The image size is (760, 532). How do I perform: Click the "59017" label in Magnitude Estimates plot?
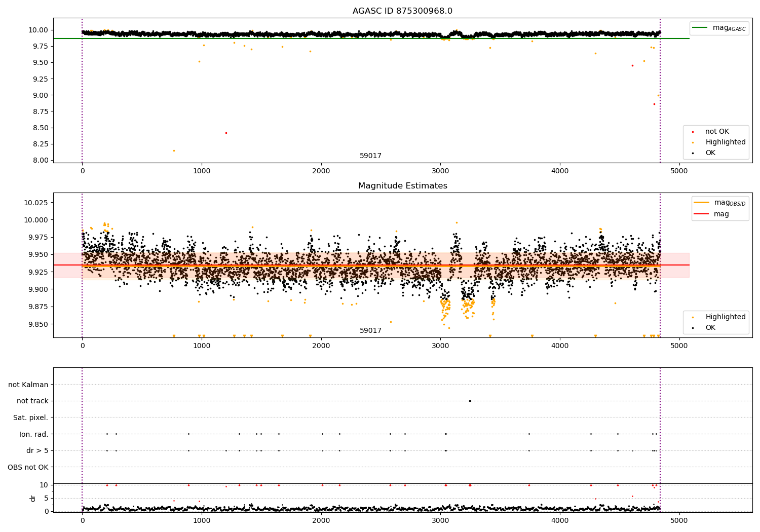[x=370, y=331]
